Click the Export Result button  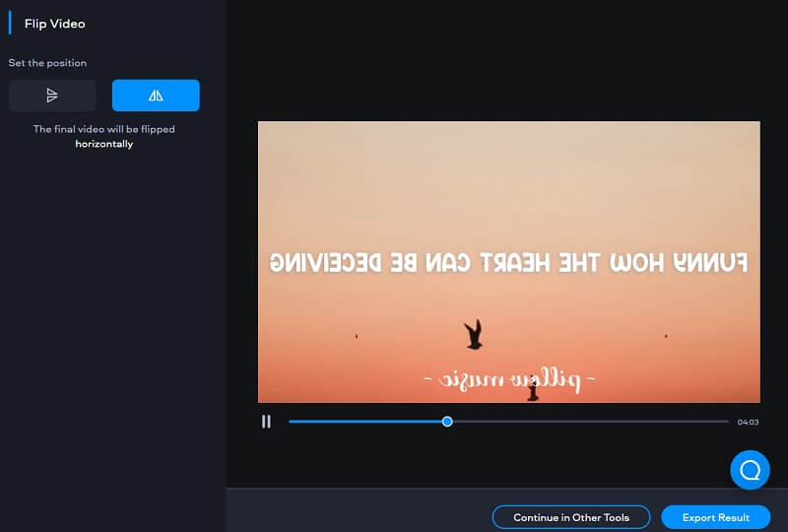point(718,517)
